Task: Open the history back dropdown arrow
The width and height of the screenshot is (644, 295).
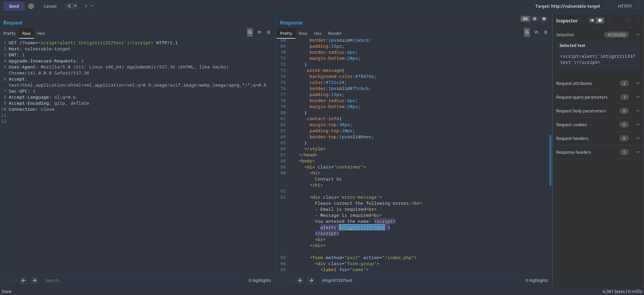Action: [75, 6]
